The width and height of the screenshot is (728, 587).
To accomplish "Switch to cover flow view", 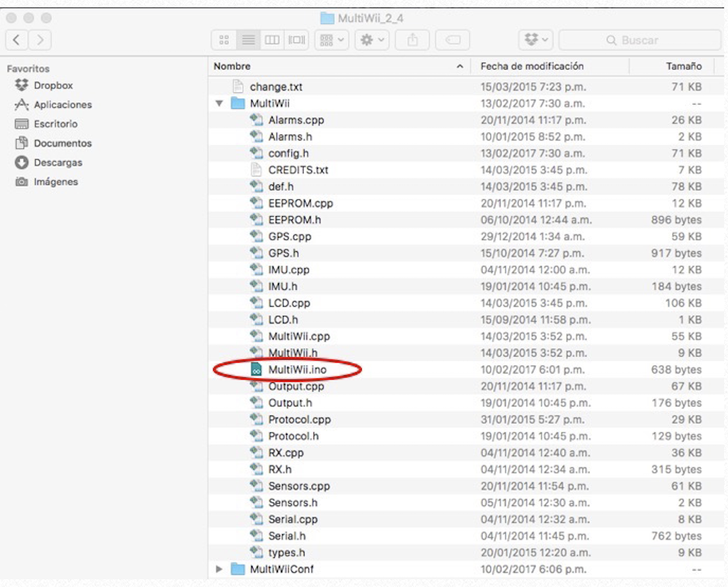I will point(296,40).
